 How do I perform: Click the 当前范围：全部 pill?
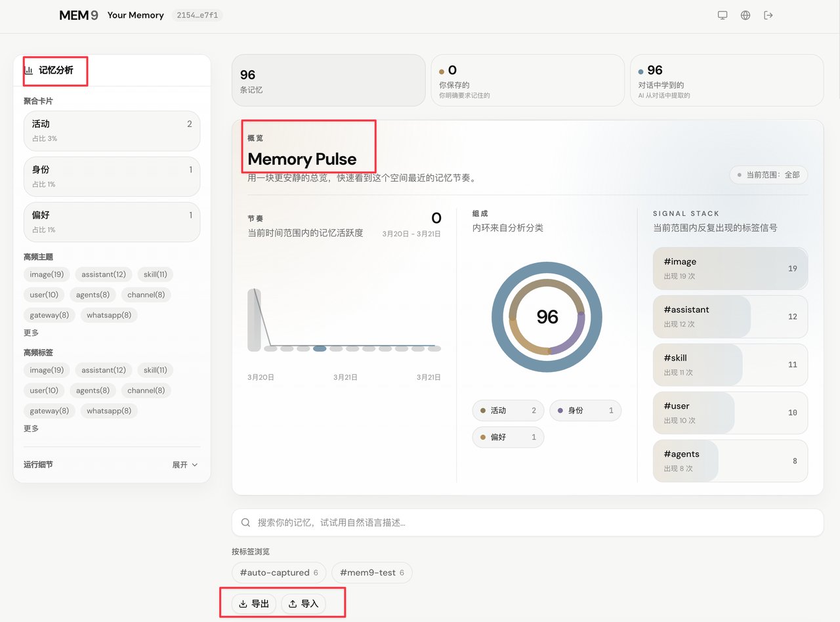[768, 175]
